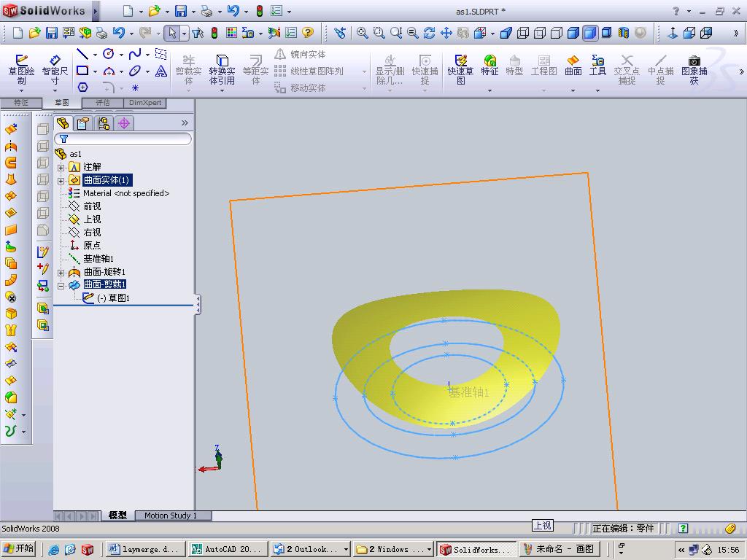
Task: Switch to the DimXpert tab
Action: 145,102
